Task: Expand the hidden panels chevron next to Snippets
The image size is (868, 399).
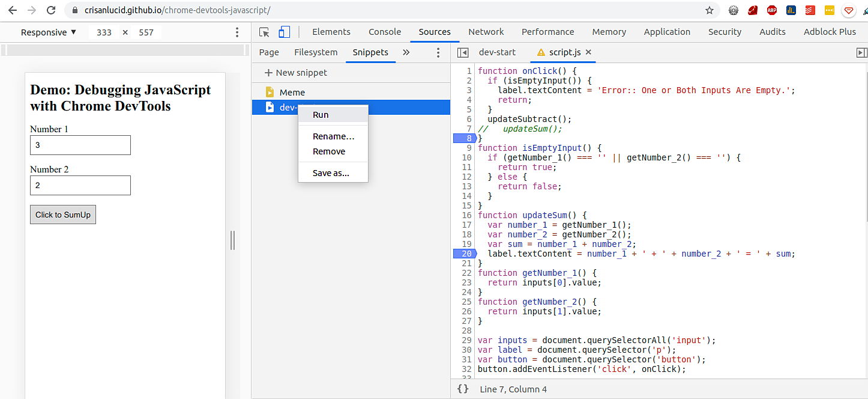Action: pyautogui.click(x=406, y=52)
